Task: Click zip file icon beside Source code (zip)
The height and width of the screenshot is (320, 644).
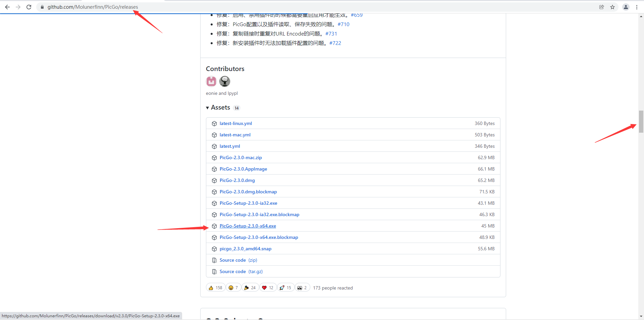Action: coord(214,260)
